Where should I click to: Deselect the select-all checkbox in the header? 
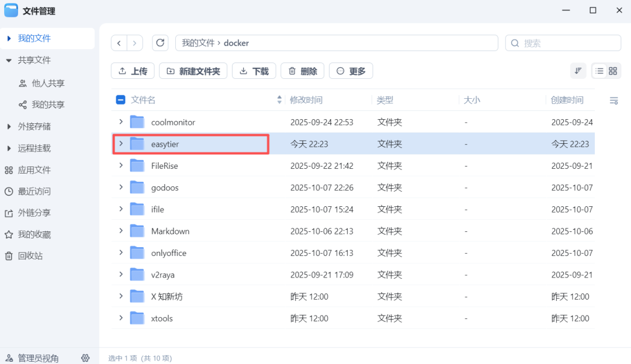pos(120,99)
